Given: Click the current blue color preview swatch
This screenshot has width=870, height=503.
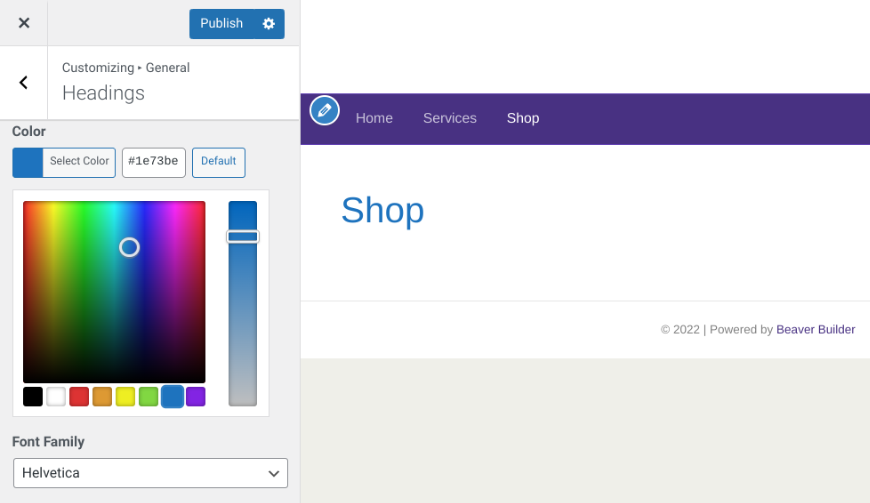Looking at the screenshot, I should point(28,162).
